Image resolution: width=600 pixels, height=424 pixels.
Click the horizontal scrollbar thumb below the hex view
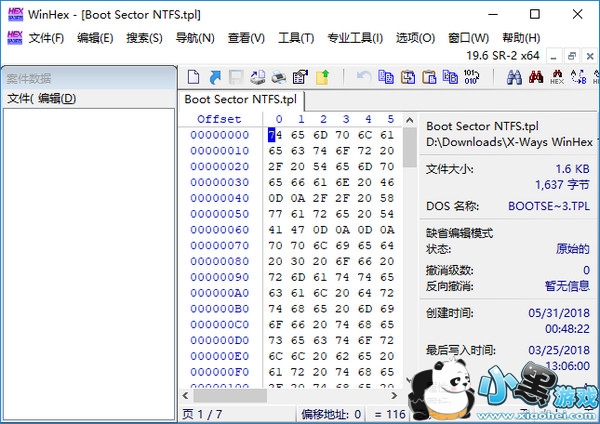230,396
